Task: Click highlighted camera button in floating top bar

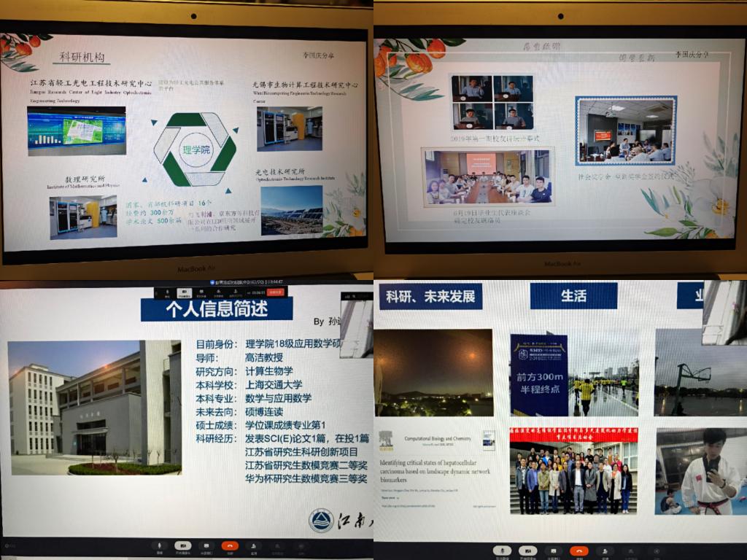Action: coord(186,292)
